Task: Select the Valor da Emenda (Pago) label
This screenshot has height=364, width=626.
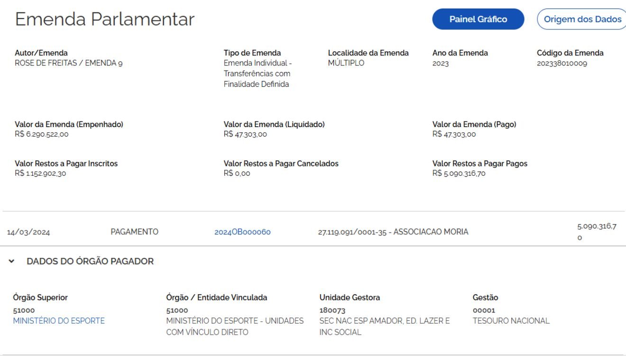Action: [474, 124]
